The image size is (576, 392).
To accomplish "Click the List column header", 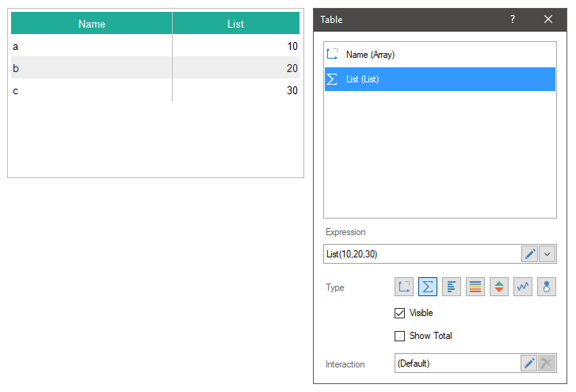I will pyautogui.click(x=235, y=24).
